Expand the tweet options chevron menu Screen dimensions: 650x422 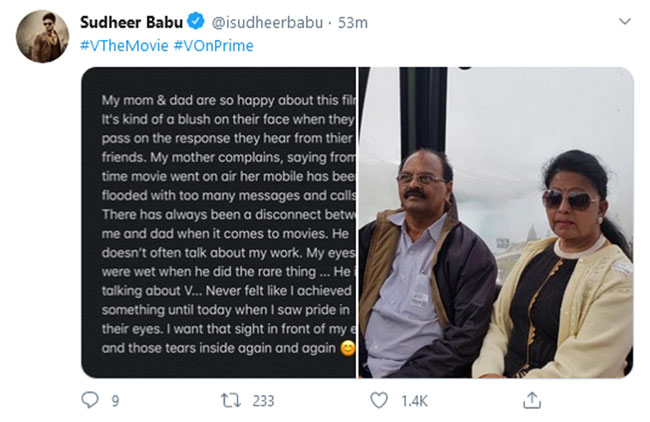coord(624,21)
